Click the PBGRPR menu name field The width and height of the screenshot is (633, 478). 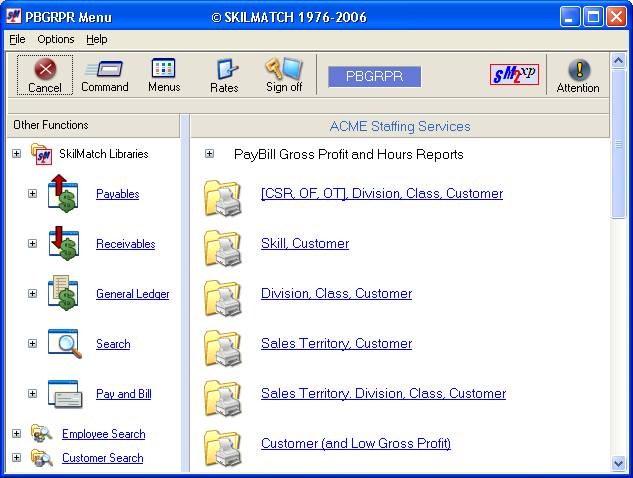click(x=374, y=76)
